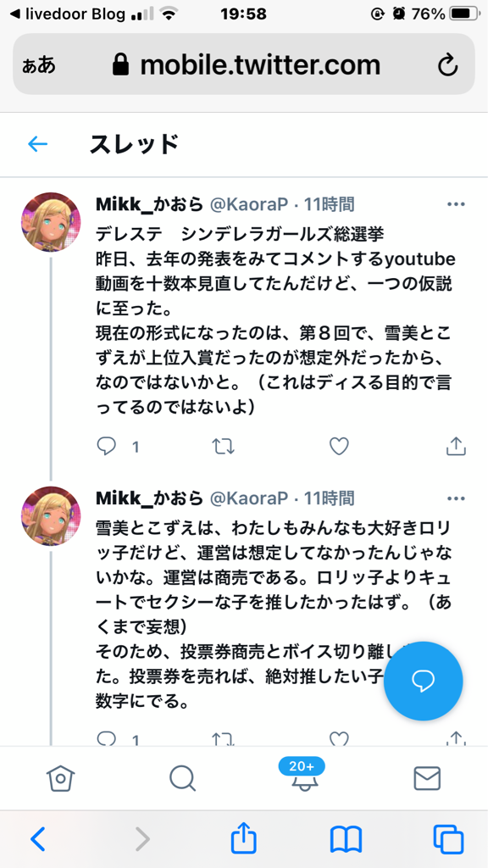
Task: Open notifications bell with 20+ badge
Action: coord(302,774)
